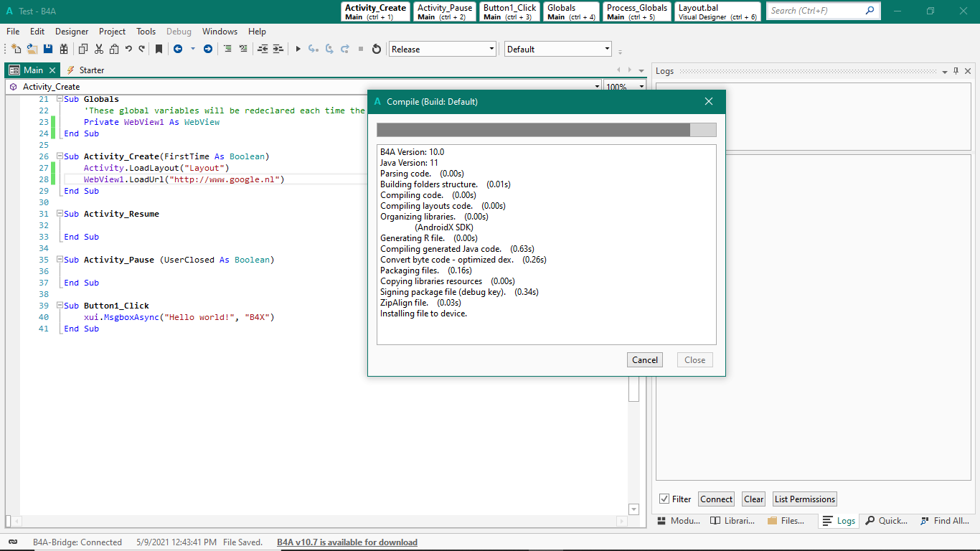Screen dimensions: 980x551
Task: Cancel the compile dialog
Action: click(x=644, y=360)
